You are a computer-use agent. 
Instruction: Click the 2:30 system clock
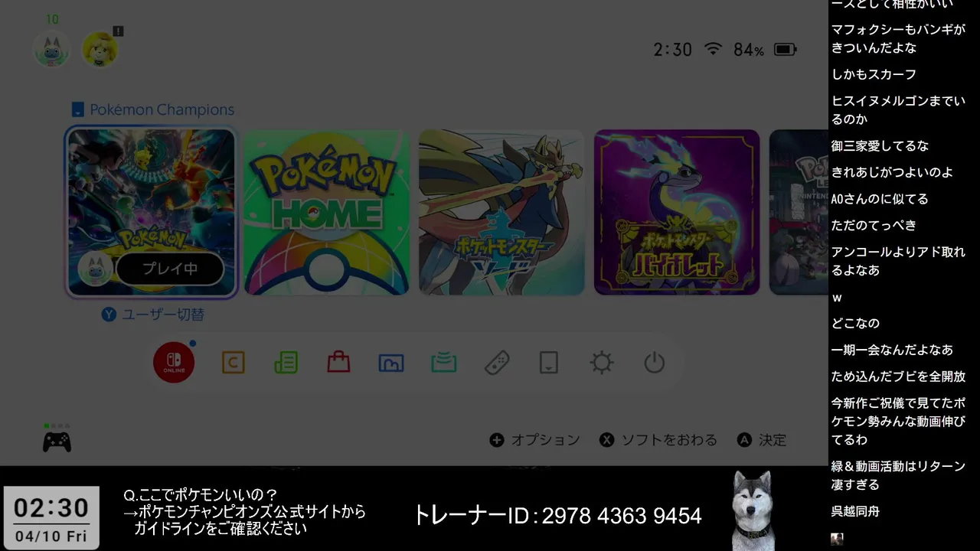click(672, 50)
